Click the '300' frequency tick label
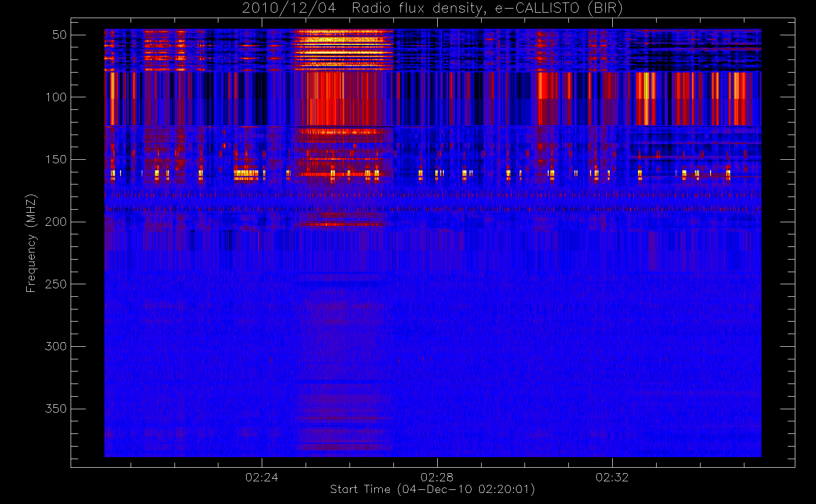 (x=56, y=347)
